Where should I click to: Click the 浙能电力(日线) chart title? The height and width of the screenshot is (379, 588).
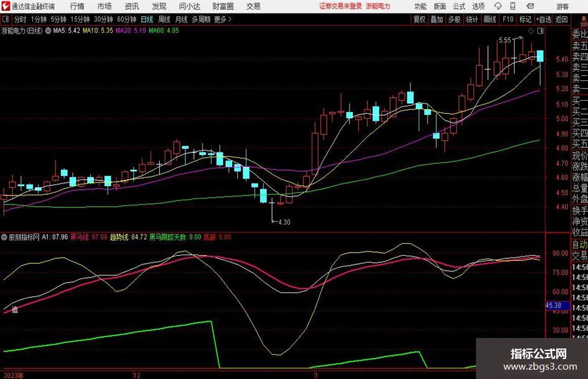point(22,30)
